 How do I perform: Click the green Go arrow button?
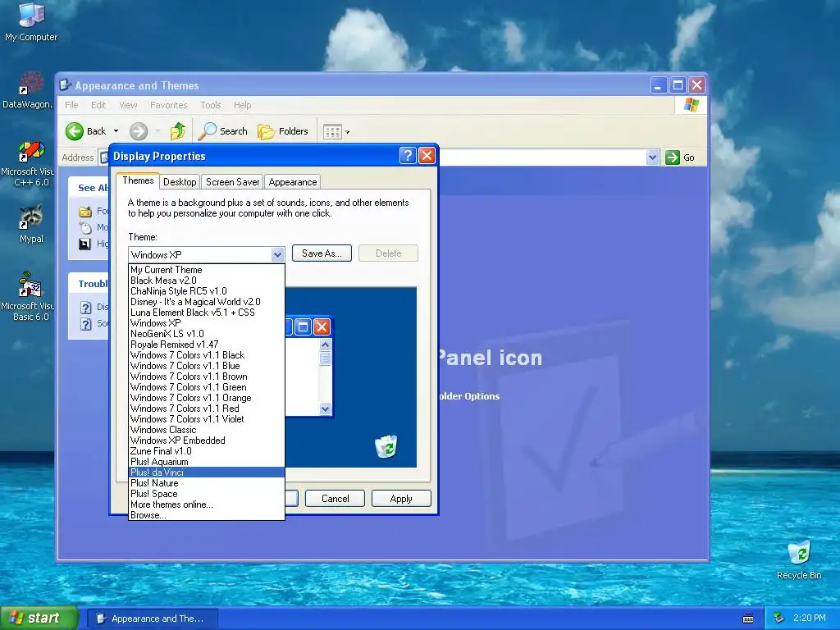point(673,157)
